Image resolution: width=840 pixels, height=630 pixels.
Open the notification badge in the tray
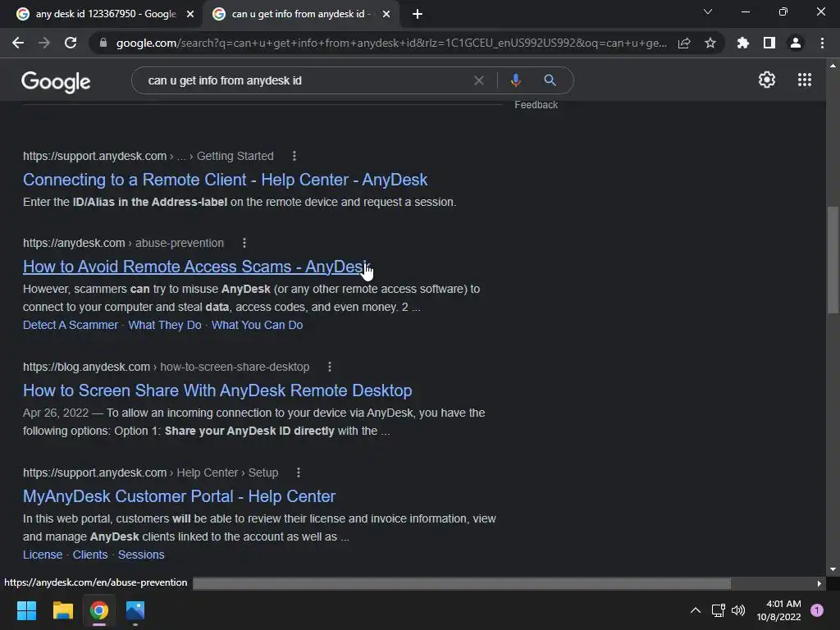coord(817,610)
